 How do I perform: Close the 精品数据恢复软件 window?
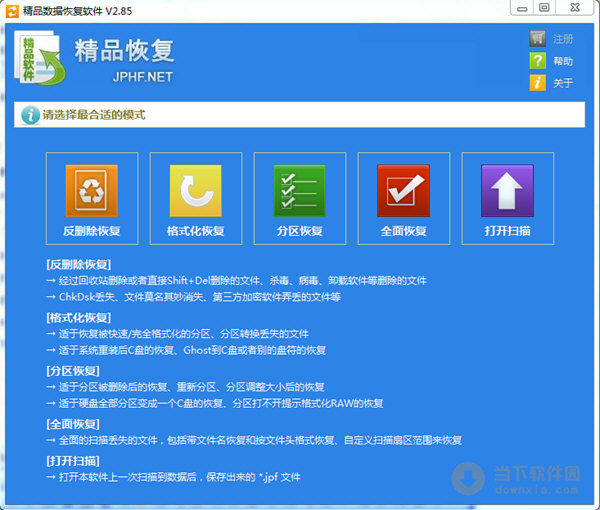575,8
